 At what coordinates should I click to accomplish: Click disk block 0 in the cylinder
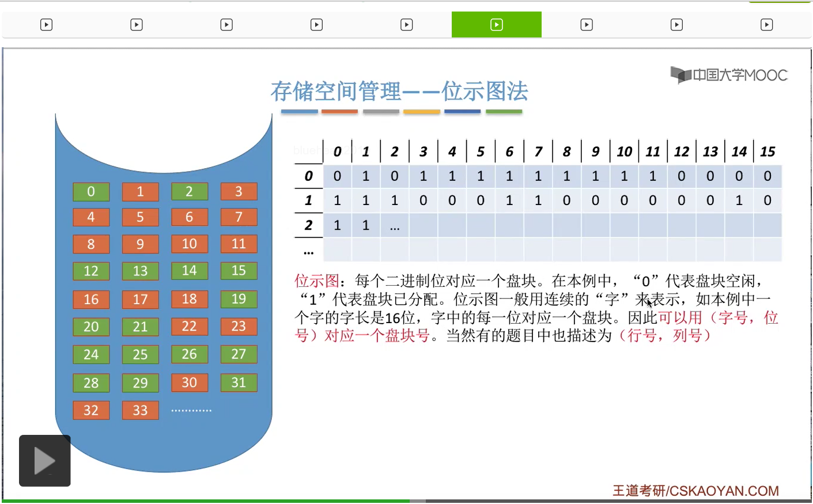point(91,192)
